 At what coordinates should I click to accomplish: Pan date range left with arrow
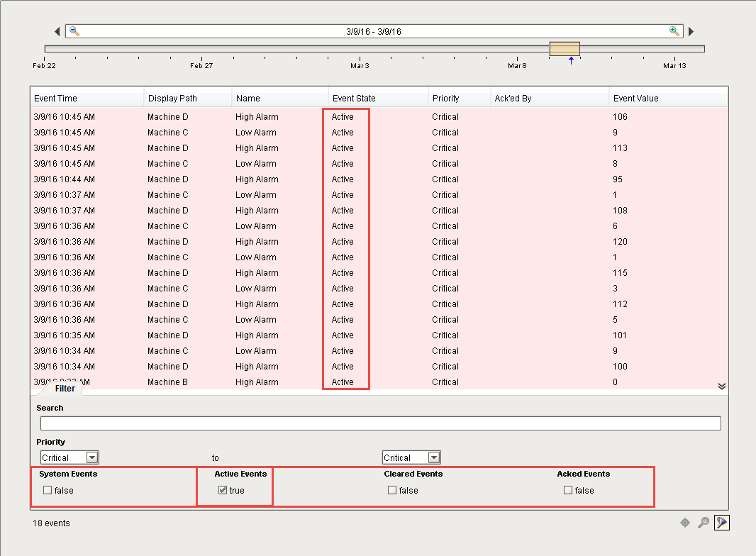tap(57, 32)
